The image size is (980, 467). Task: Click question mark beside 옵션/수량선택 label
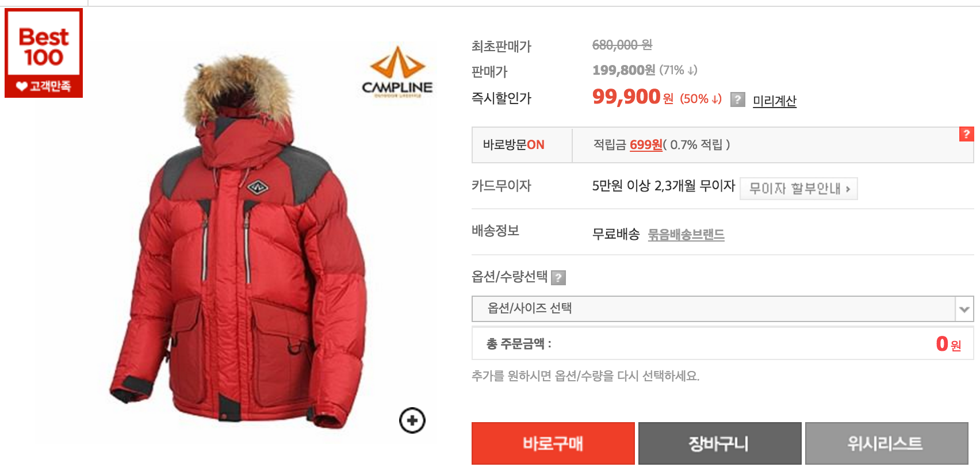click(558, 278)
